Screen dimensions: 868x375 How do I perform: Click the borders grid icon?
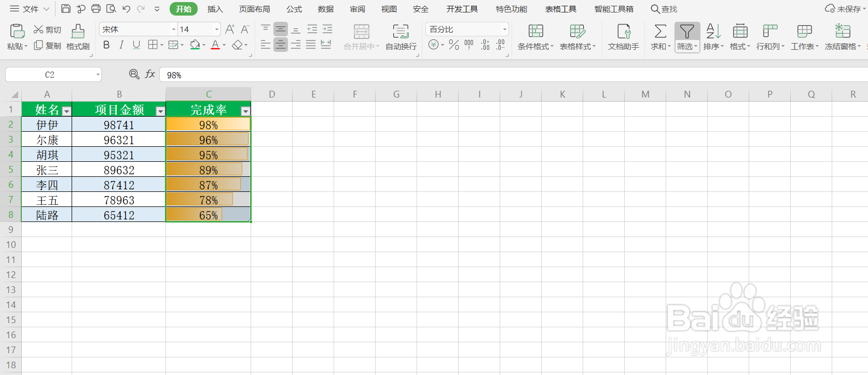click(x=153, y=45)
